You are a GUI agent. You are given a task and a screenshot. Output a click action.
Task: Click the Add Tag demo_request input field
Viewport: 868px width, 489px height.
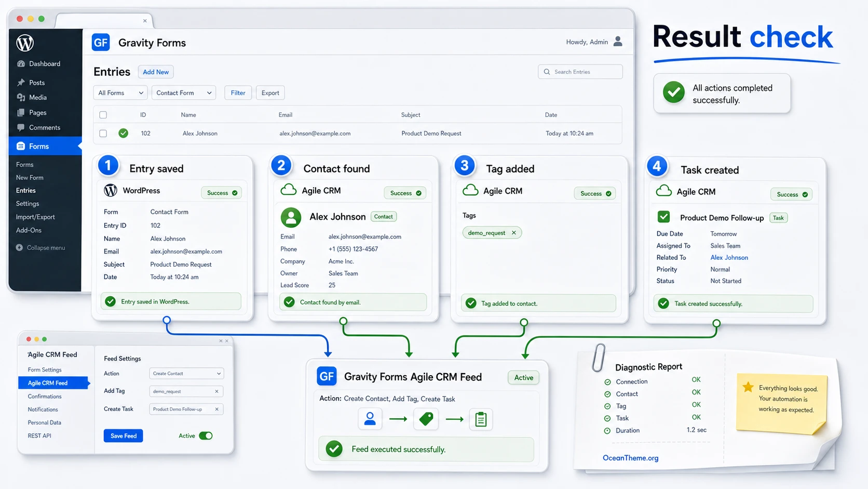pos(186,391)
